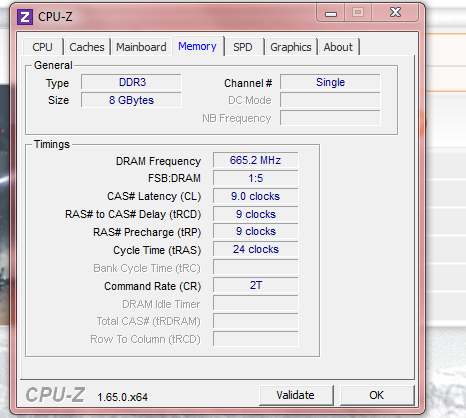Click the tRCD 9 clocks value
Screen dimensions: 466x418
tap(256, 214)
